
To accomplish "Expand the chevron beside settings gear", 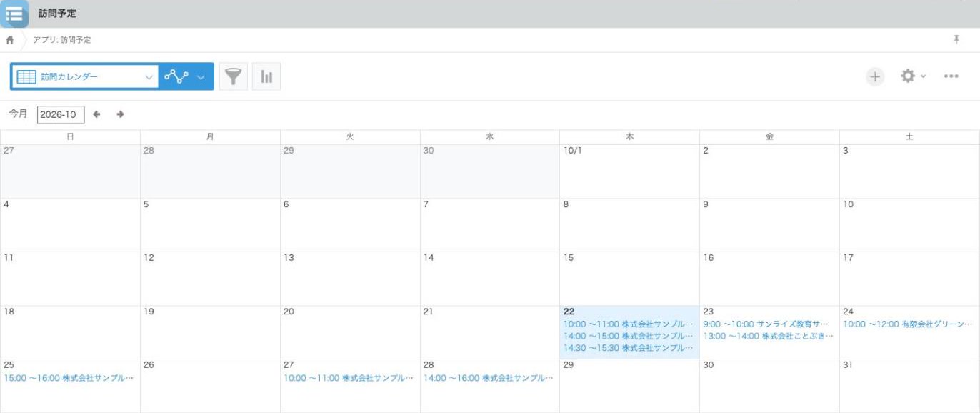I will (923, 76).
